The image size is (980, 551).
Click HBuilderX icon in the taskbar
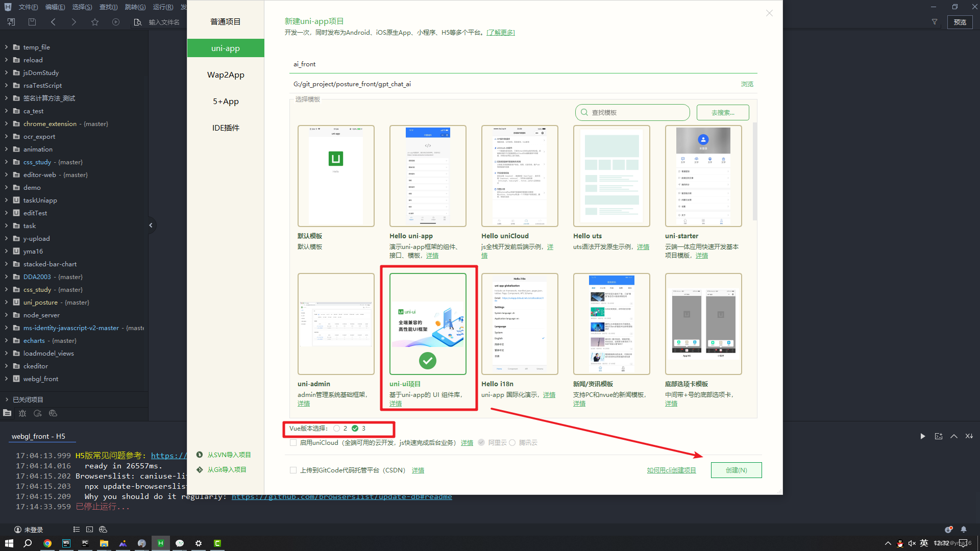click(160, 543)
